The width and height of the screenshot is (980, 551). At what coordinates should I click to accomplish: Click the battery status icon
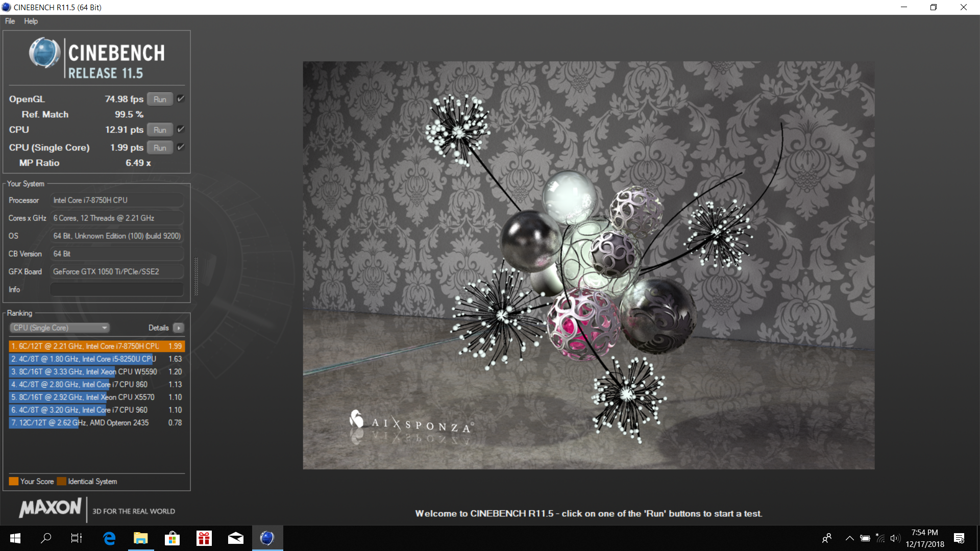coord(865,538)
